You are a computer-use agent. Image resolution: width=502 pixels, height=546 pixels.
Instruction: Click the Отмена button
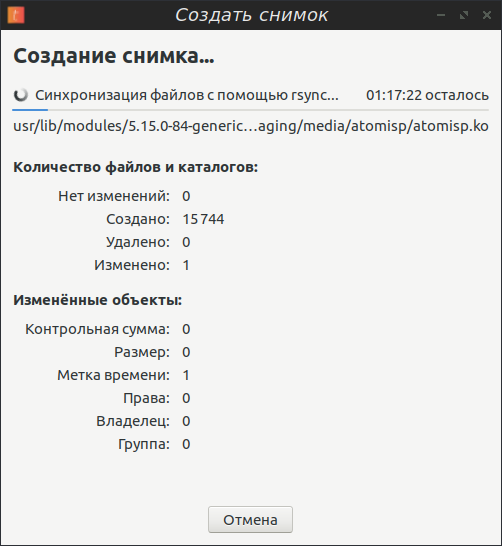[250, 520]
